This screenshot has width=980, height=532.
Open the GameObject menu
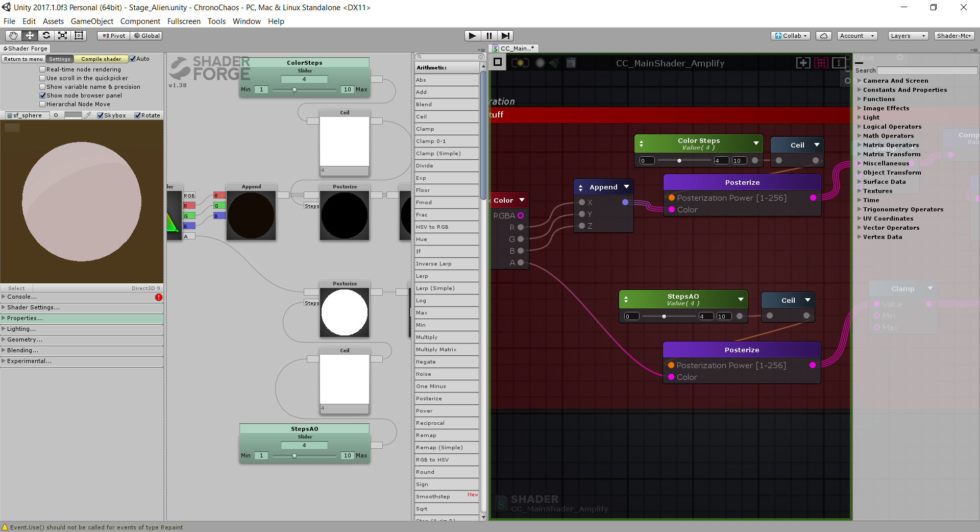pyautogui.click(x=92, y=21)
